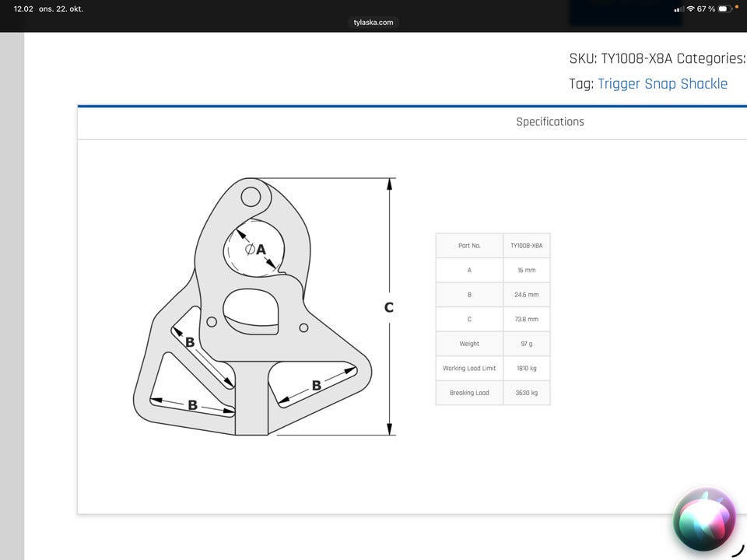This screenshot has width=747, height=560.
Task: Click the SKU: TY1008-X8A text
Action: coord(620,58)
